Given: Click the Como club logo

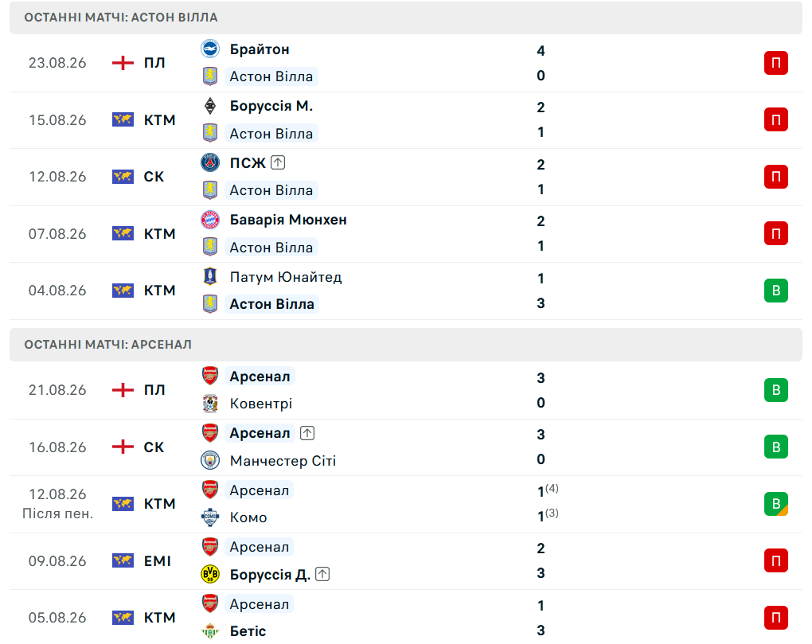Looking at the screenshot, I should (209, 517).
